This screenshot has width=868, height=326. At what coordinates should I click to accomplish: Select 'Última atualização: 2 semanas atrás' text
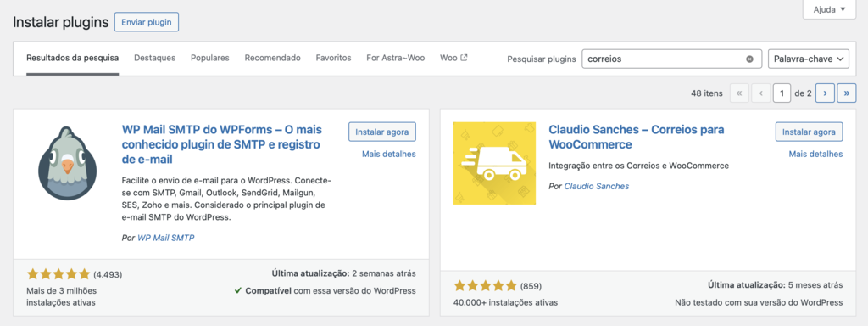344,273
